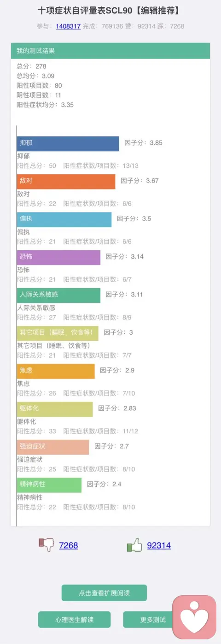Select the blue 抑郁 bar
The image size is (221, 644).
tap(68, 143)
